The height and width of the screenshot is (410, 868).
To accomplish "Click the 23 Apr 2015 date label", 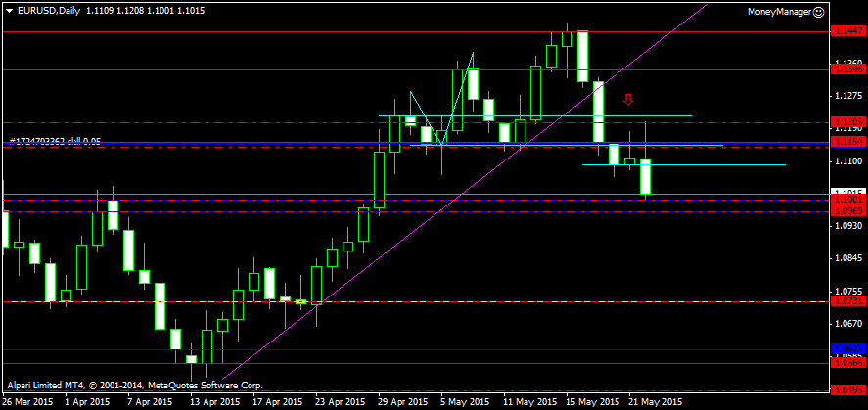I will 341,401.
